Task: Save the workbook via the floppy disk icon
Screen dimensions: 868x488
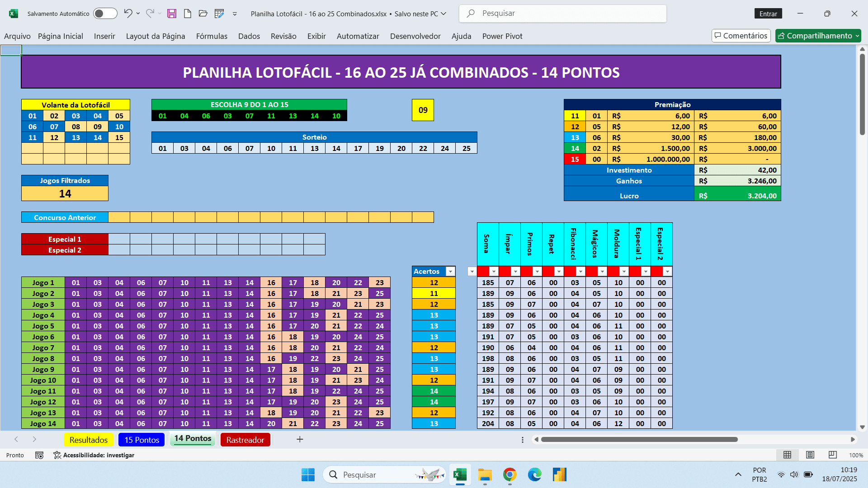Action: tap(171, 13)
